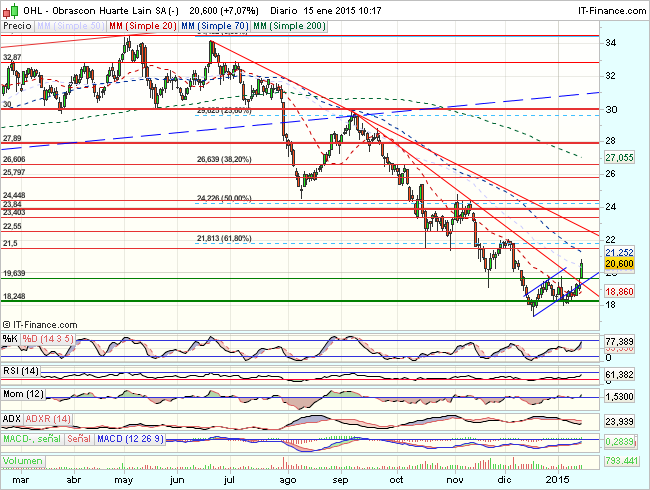Click the %K stochastic label

point(9,339)
